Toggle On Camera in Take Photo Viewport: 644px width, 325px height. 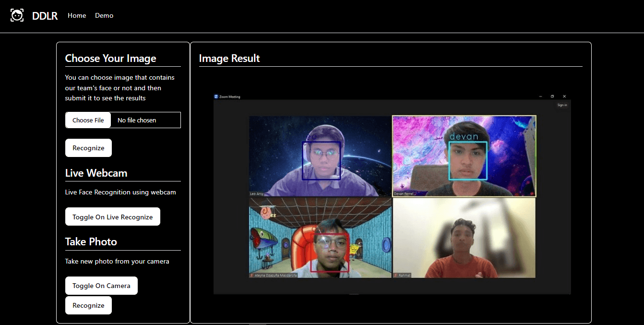click(101, 286)
